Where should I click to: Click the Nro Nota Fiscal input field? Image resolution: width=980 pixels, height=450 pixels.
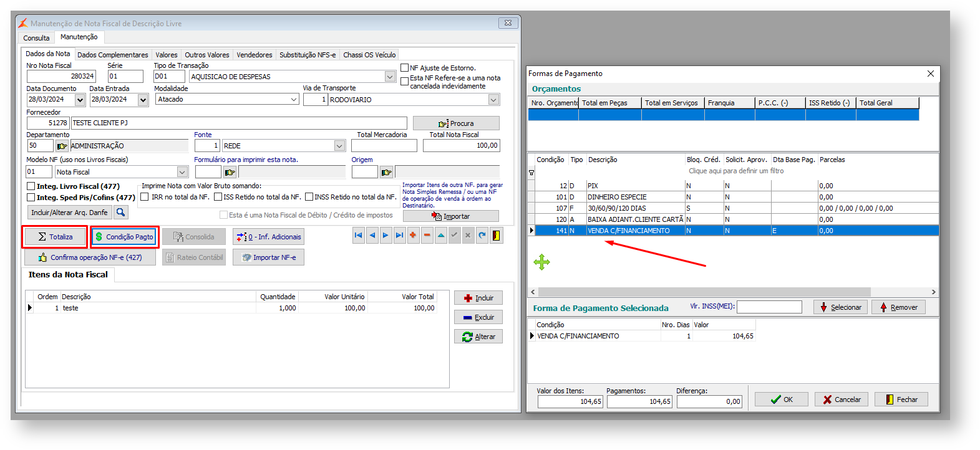coord(61,76)
